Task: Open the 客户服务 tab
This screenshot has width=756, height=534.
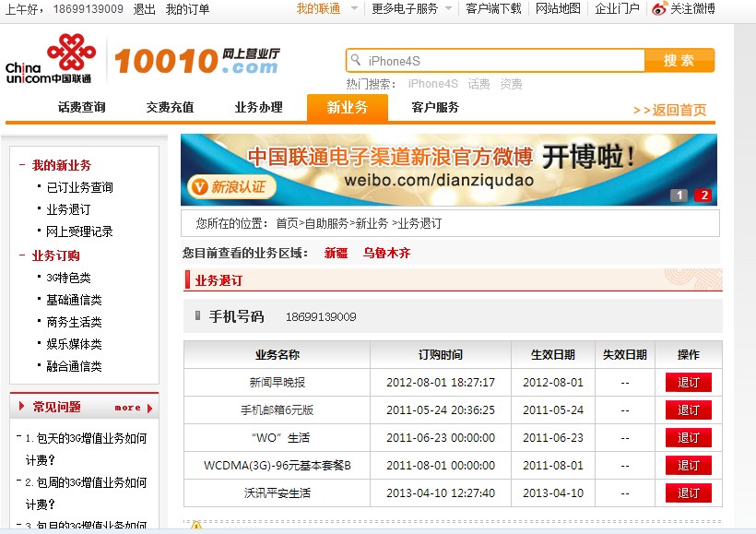Action: point(435,107)
